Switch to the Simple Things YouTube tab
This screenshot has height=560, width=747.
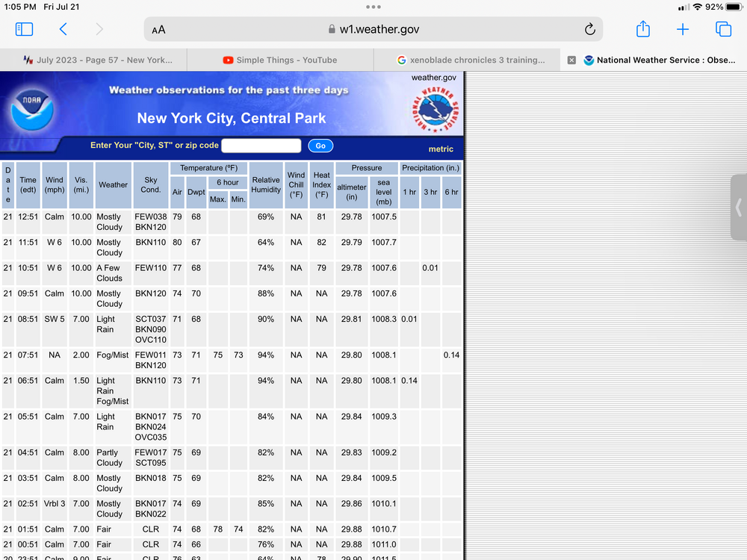280,60
